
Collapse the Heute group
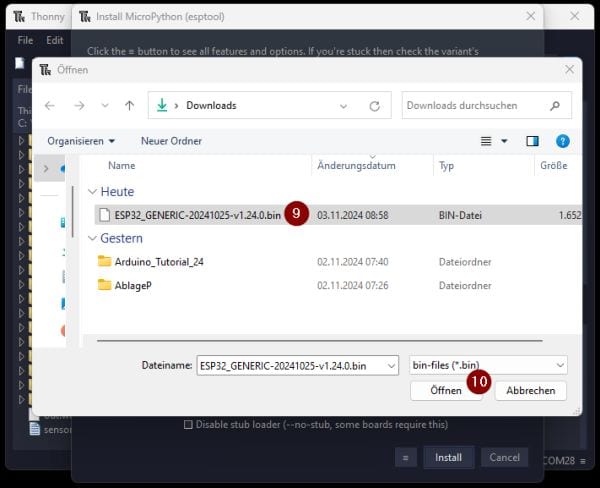click(x=93, y=191)
